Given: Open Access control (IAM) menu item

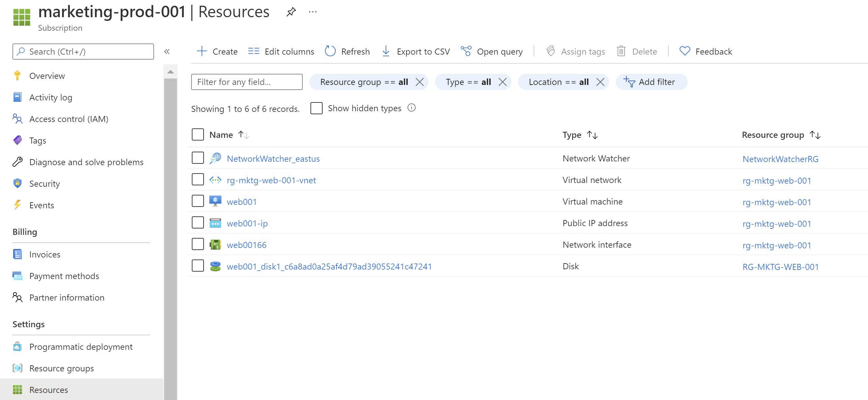Looking at the screenshot, I should click(69, 119).
